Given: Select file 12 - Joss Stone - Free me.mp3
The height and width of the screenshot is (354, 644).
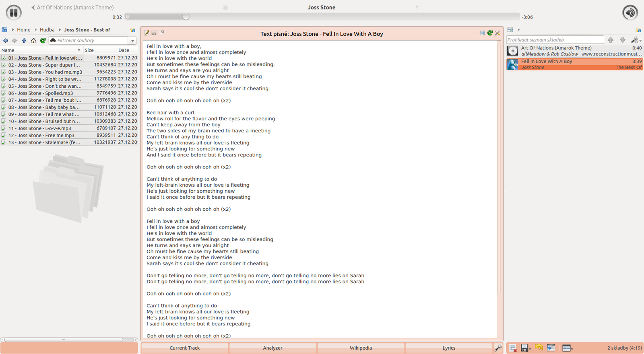Looking at the screenshot, I should pyautogui.click(x=69, y=136).
